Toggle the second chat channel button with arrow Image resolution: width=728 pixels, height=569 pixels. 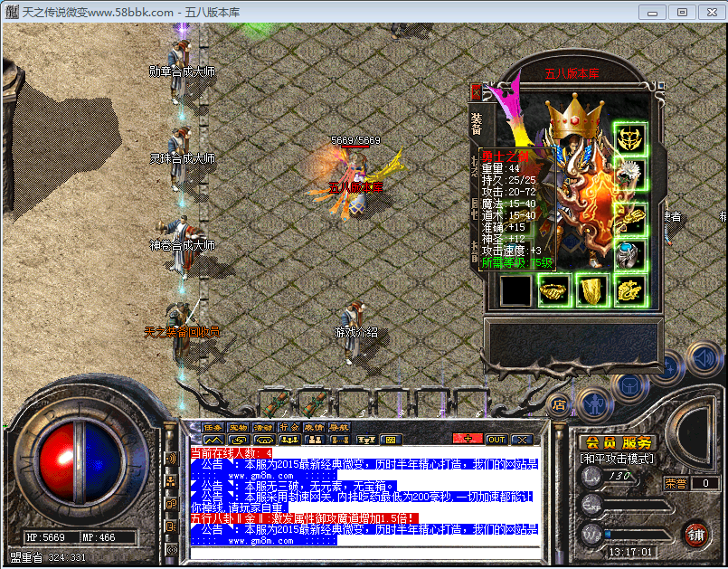tap(239, 440)
